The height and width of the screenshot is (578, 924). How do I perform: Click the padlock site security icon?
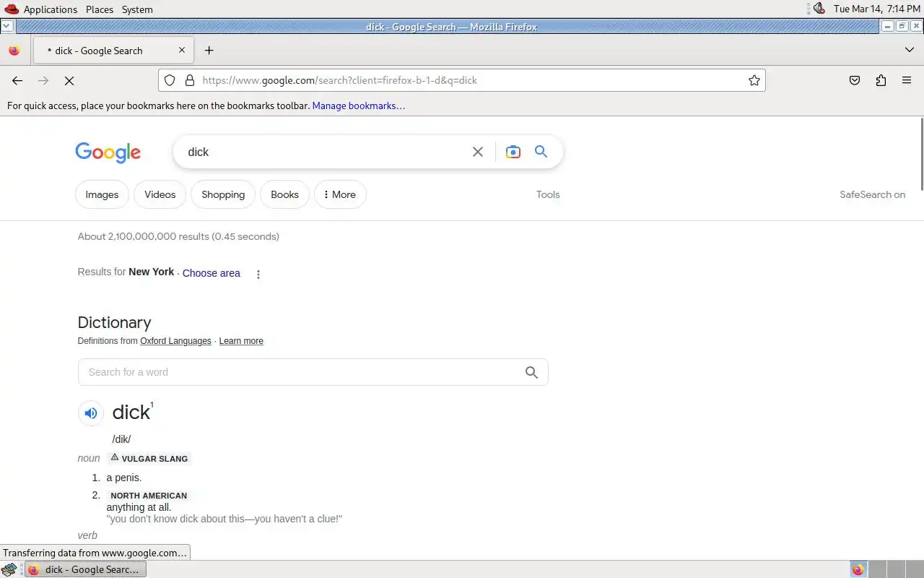coord(190,80)
